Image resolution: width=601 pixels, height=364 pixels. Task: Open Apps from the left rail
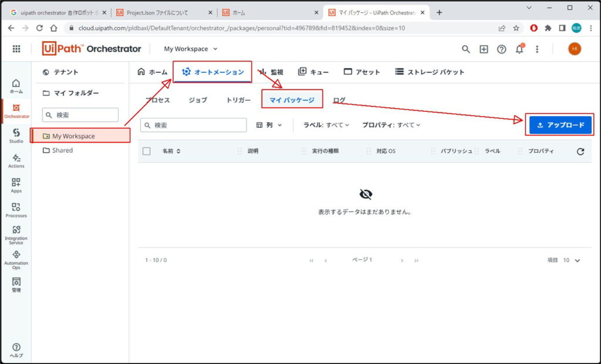pos(16,186)
